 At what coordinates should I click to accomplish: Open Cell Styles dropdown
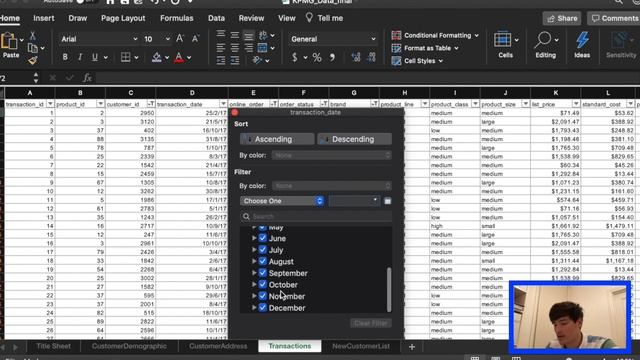417,61
